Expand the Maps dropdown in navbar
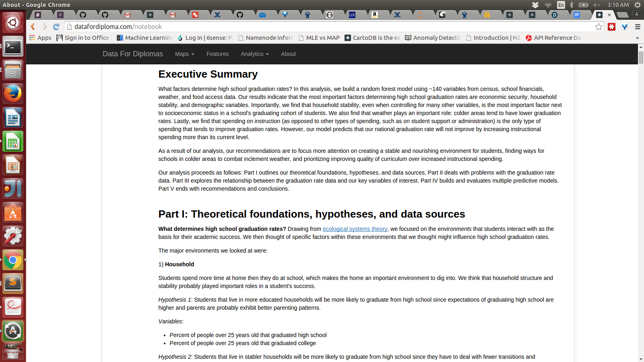The image size is (644, 362). tap(185, 54)
